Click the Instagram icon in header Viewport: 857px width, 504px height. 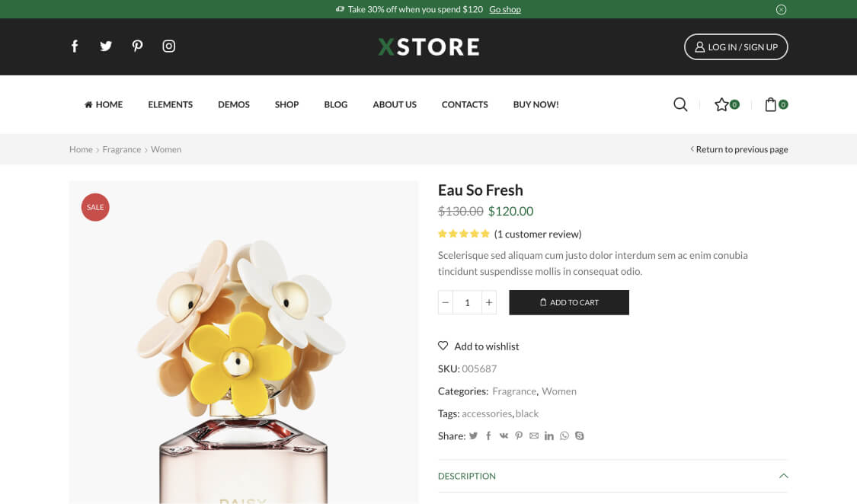coord(169,46)
